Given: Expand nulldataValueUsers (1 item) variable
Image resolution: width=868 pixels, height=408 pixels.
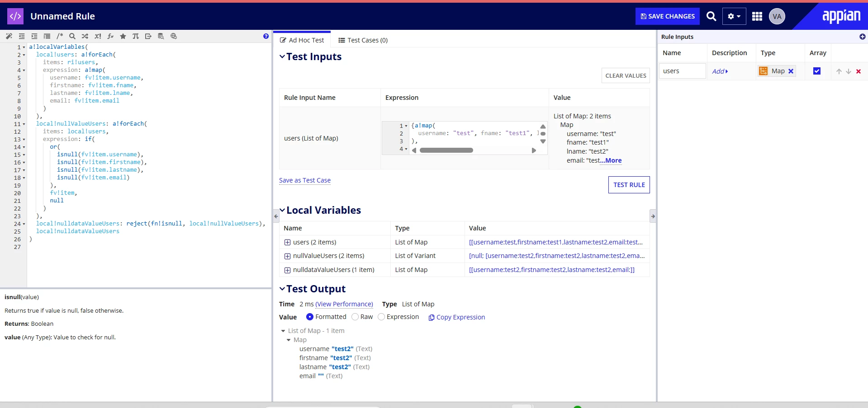Looking at the screenshot, I should tap(287, 270).
